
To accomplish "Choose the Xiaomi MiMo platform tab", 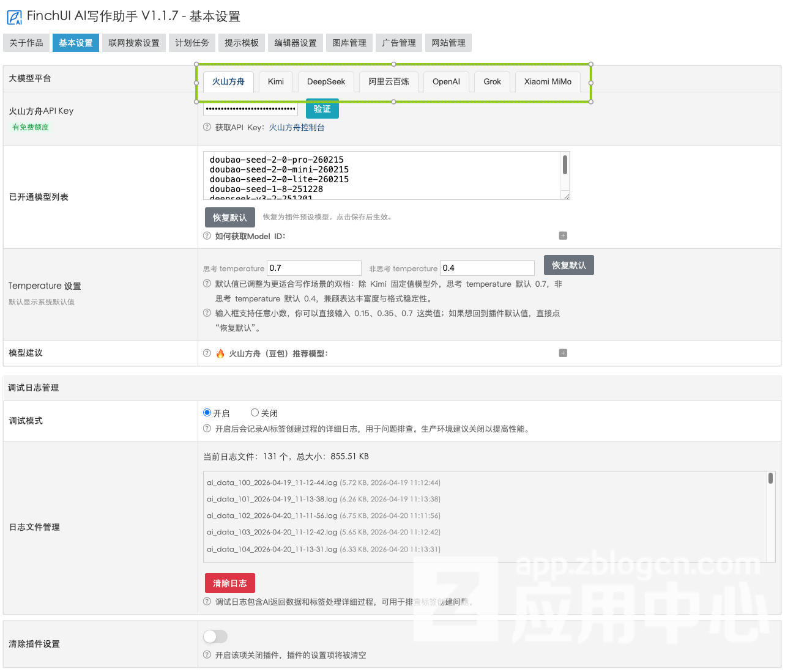I will tap(548, 81).
